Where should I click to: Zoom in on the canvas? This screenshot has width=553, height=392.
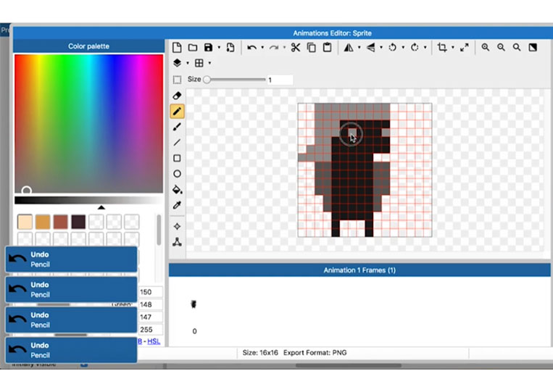point(486,47)
